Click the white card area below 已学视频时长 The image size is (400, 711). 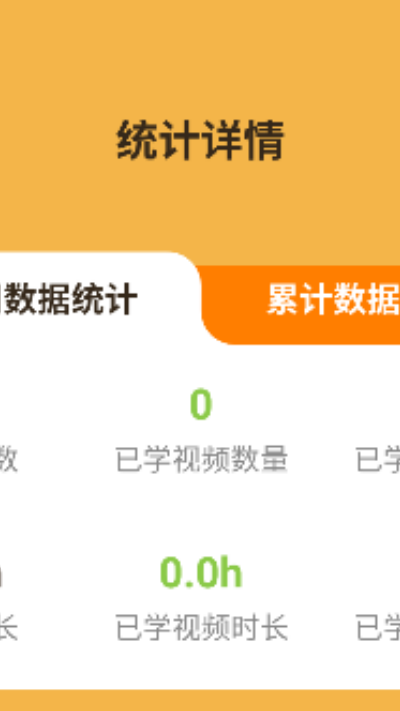[x=201, y=666]
